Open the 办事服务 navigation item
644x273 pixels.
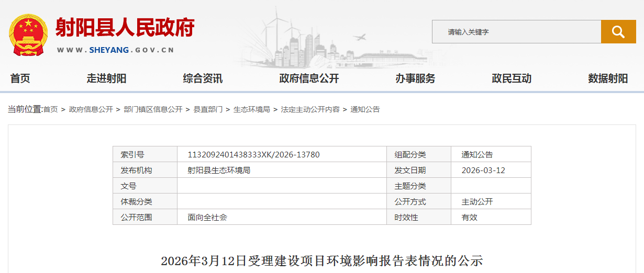point(415,78)
